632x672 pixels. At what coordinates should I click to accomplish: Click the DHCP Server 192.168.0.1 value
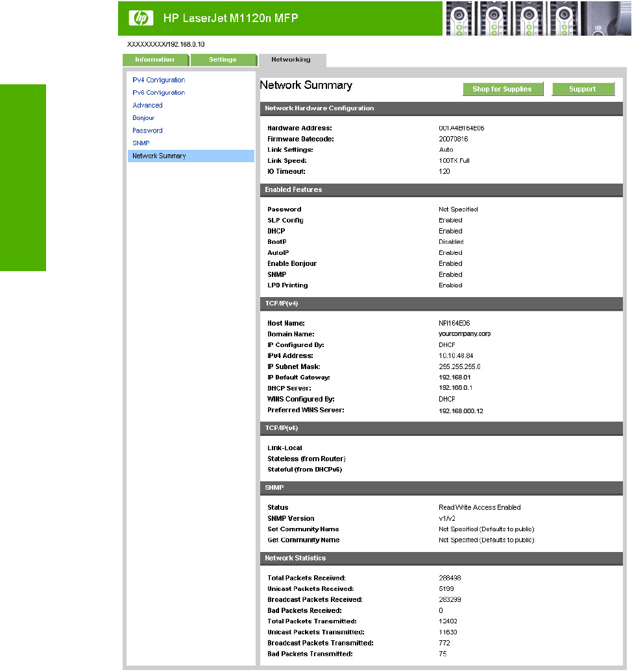coord(456,388)
